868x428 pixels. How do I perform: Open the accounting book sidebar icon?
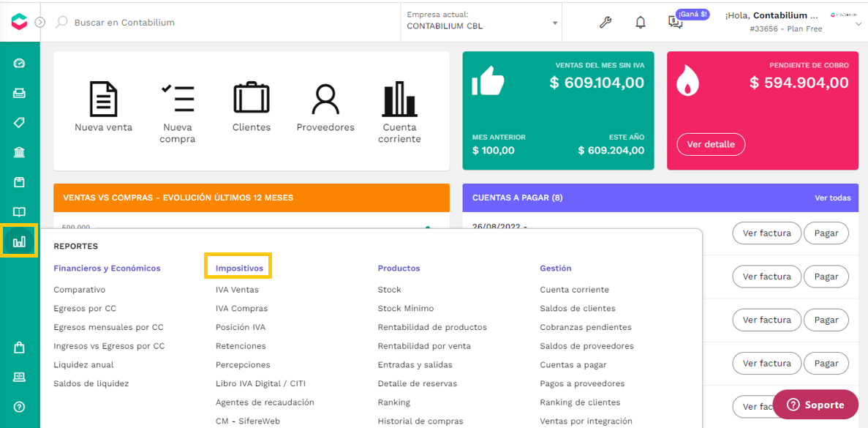click(19, 211)
